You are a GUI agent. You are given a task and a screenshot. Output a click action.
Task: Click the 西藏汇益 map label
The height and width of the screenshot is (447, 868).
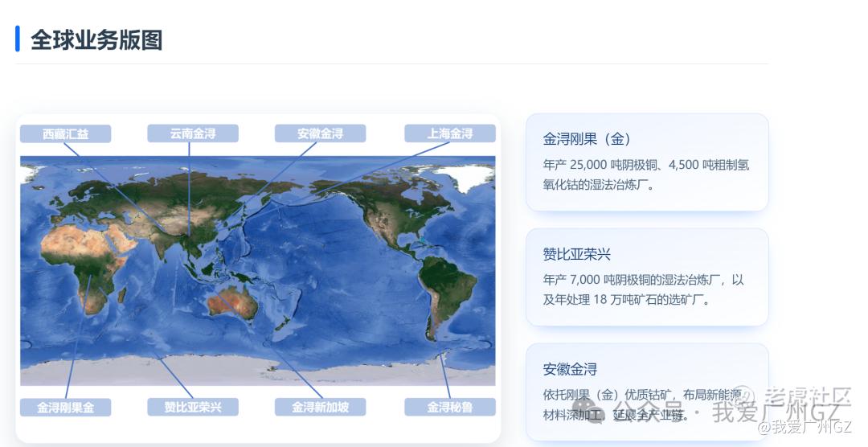click(65, 133)
